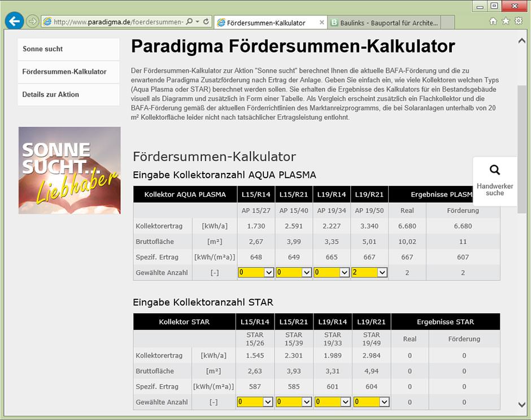531x420 pixels.
Task: Click the STAR 15/26 column label
Action: point(255,339)
